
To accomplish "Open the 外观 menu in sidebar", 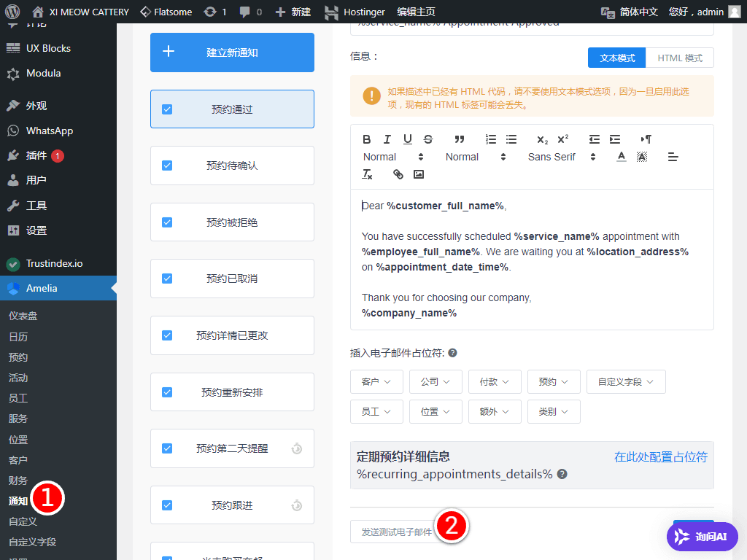I will pos(35,104).
